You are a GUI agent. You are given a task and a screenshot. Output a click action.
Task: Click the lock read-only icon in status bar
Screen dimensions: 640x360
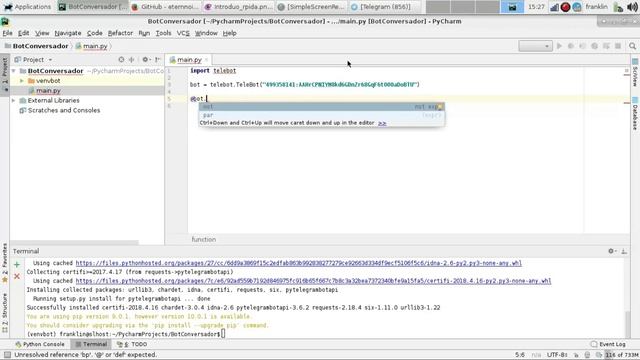tap(576, 355)
